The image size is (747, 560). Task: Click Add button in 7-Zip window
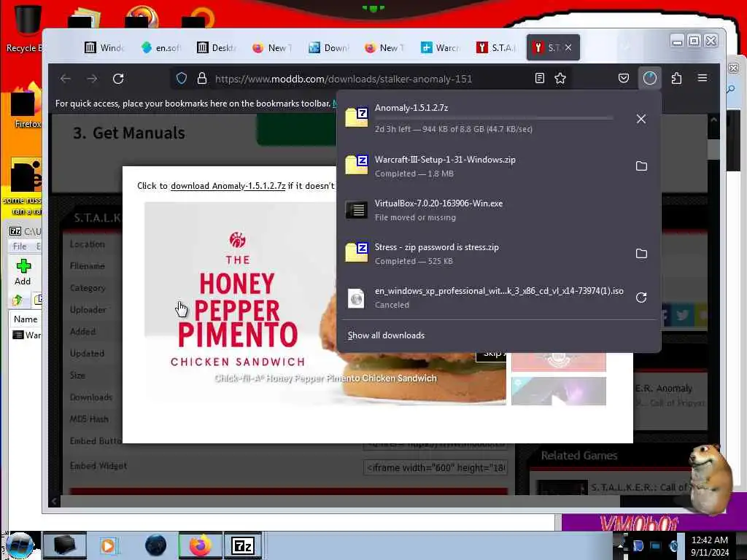[23, 273]
